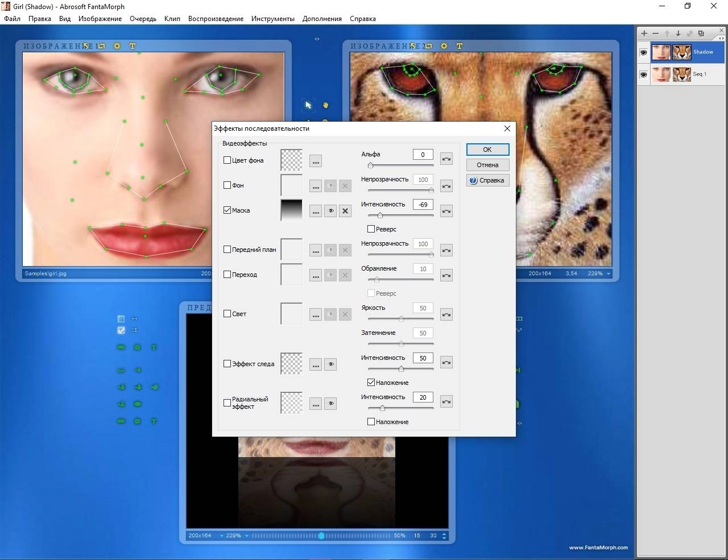Delete the sequence with the minus icon
The height and width of the screenshot is (560, 728).
click(656, 34)
